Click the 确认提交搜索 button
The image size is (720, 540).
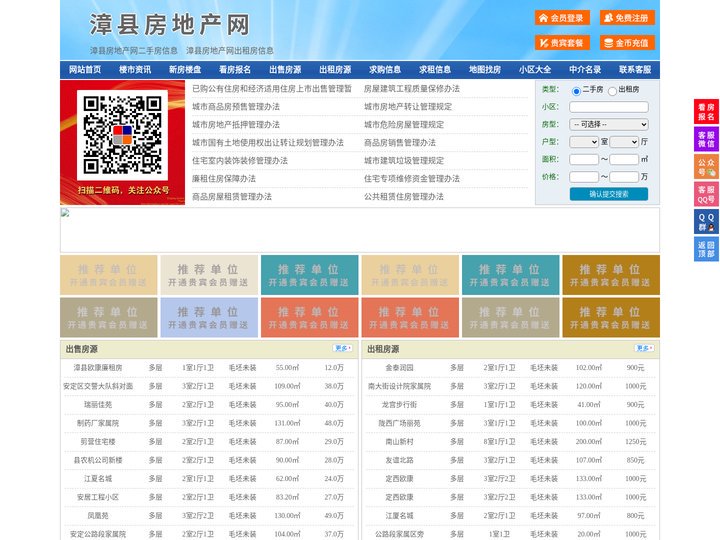pyautogui.click(x=609, y=194)
